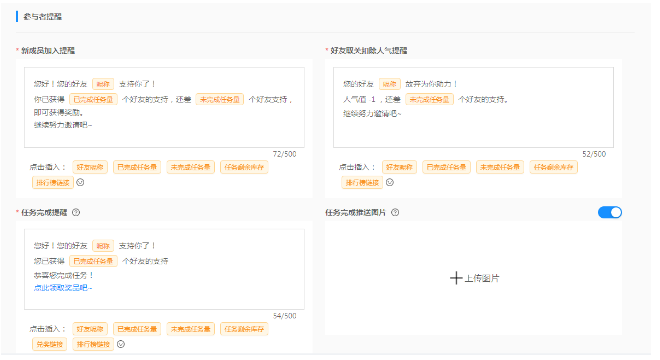Image resolution: width=660 pixels, height=360 pixels.
Task: Insert 兑奖链接 tag in 任务完成提醒
Action: 49,344
